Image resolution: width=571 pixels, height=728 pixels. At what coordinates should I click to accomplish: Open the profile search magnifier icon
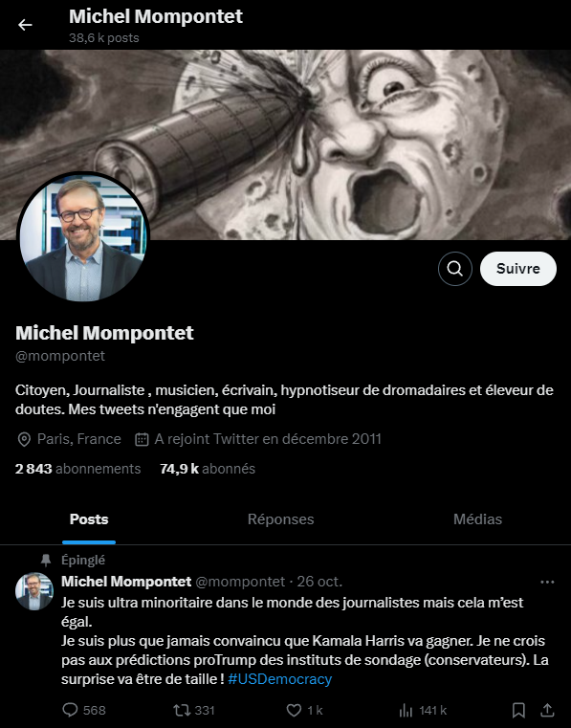click(x=455, y=269)
